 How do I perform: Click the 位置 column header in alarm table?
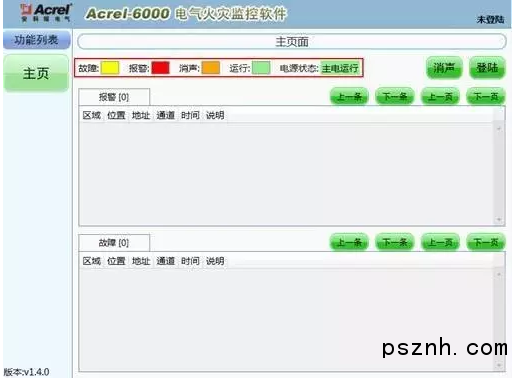click(116, 115)
